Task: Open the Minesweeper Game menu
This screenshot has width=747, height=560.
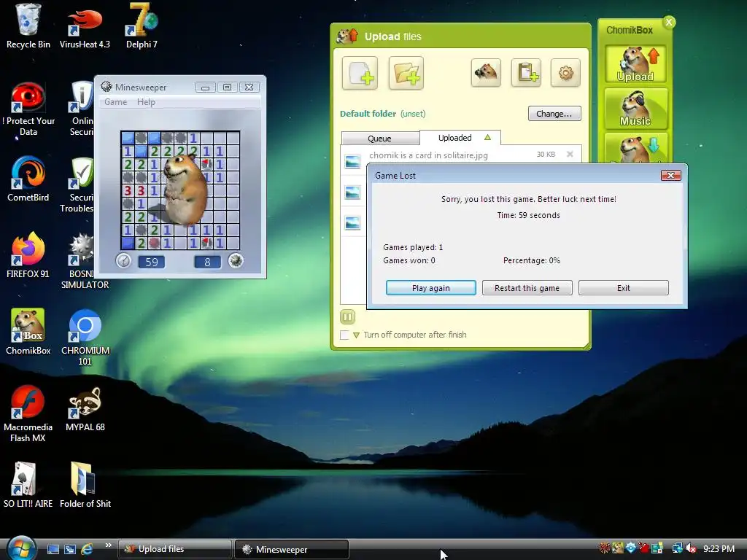Action: [x=116, y=102]
